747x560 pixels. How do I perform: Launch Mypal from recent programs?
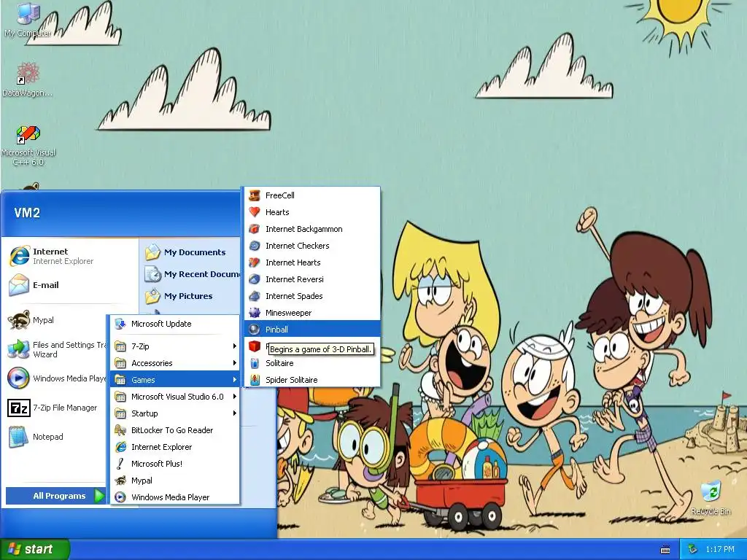click(x=56, y=320)
